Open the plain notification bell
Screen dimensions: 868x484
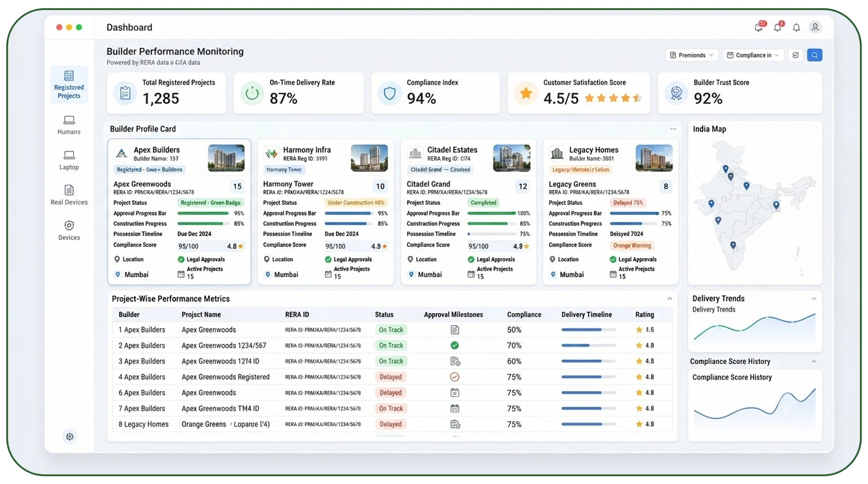point(796,27)
